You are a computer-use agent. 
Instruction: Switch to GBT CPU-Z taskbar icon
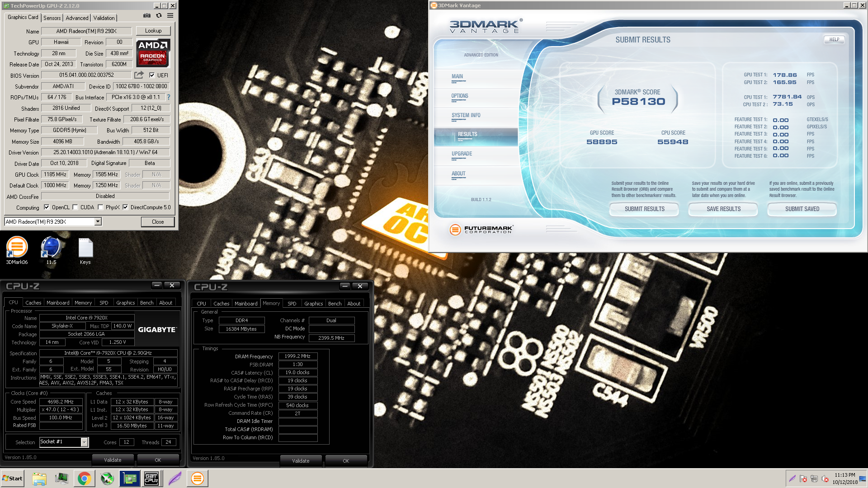[x=151, y=479]
